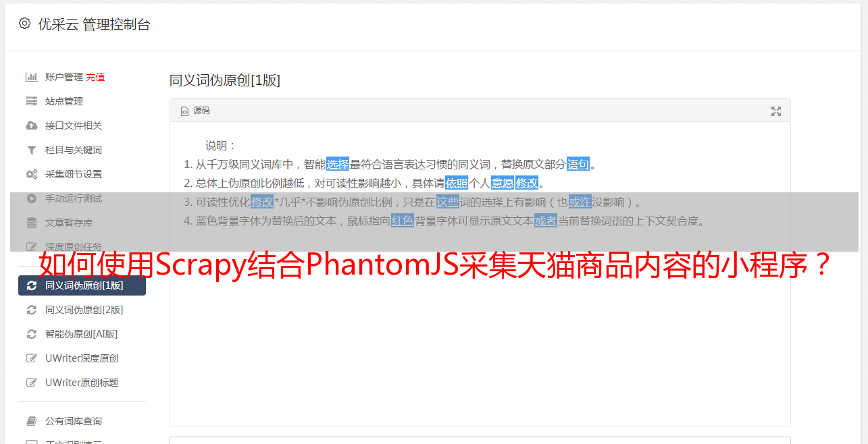Image resolution: width=868 pixels, height=444 pixels.
Task: Click highlighted replacement word 依照
Action: (457, 183)
